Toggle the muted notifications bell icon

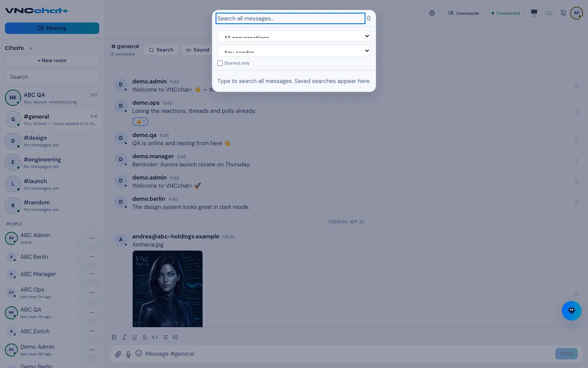click(563, 13)
